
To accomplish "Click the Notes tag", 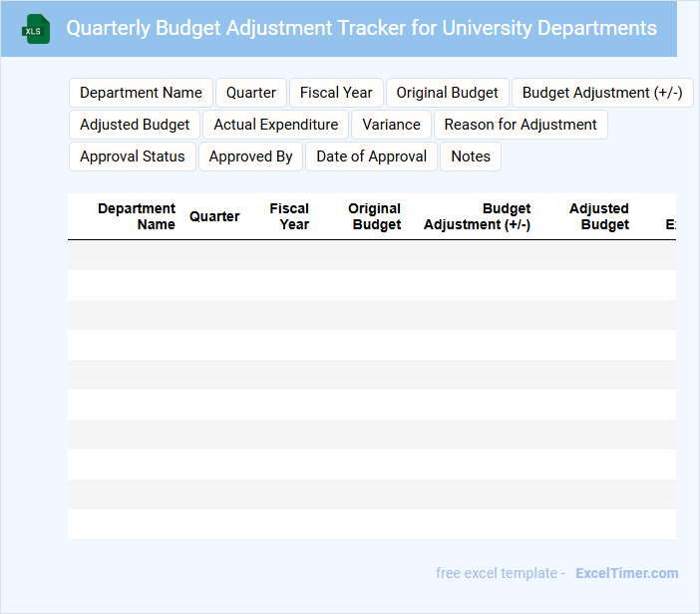I will tap(471, 156).
